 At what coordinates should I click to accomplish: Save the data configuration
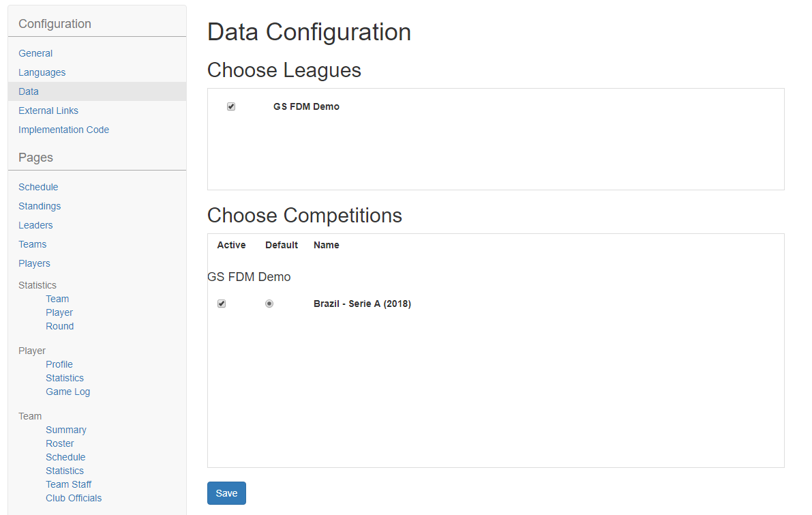pyautogui.click(x=226, y=493)
